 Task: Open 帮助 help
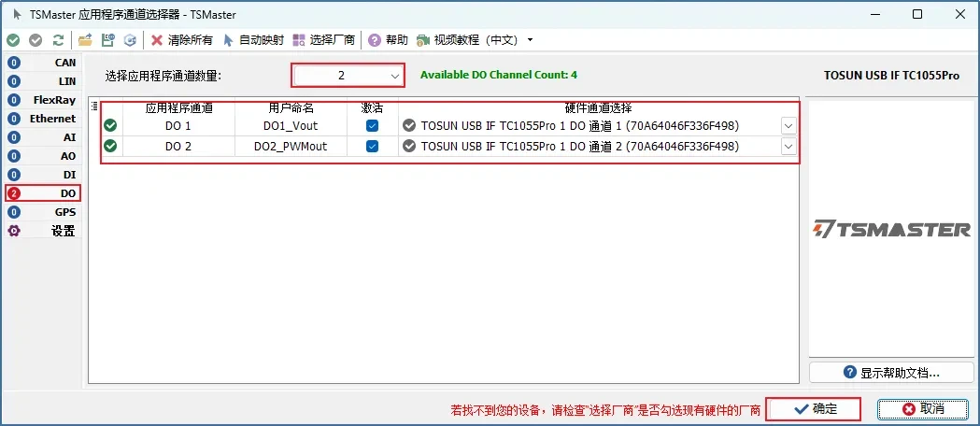[x=388, y=40]
